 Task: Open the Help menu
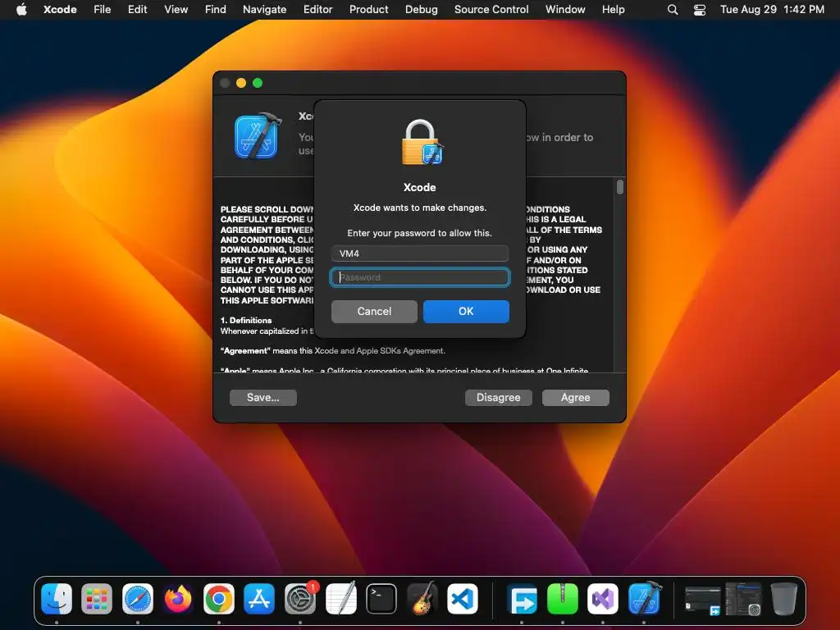tap(613, 10)
